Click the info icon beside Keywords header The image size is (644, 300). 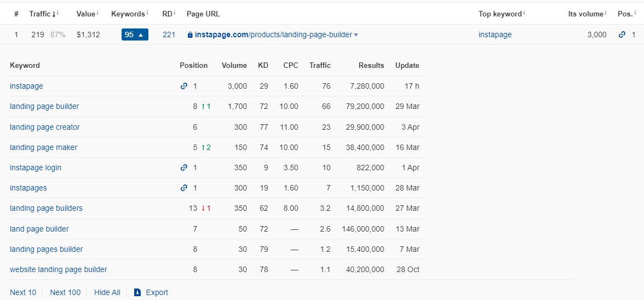(x=147, y=13)
